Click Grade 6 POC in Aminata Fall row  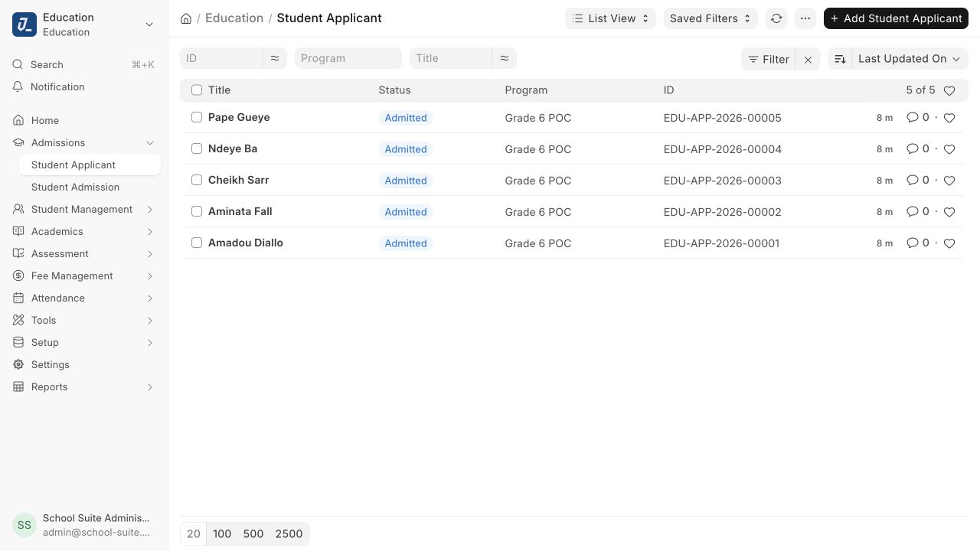[x=538, y=212]
